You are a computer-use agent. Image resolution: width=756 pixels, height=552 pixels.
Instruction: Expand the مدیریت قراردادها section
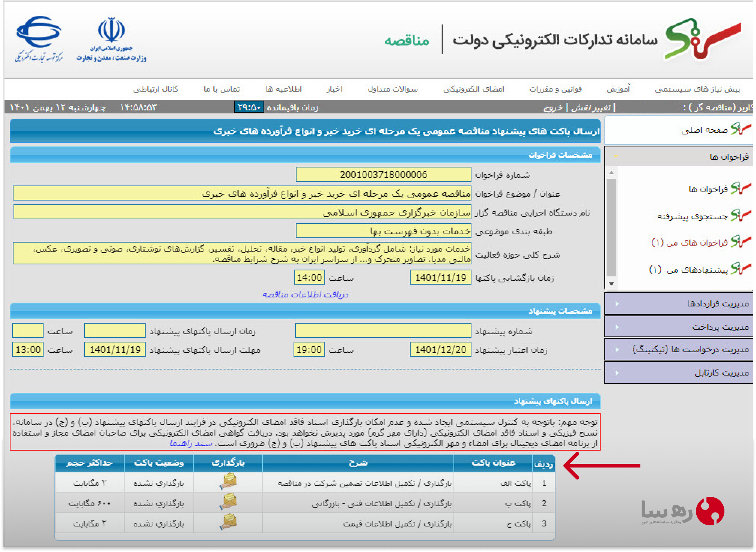tap(679, 303)
